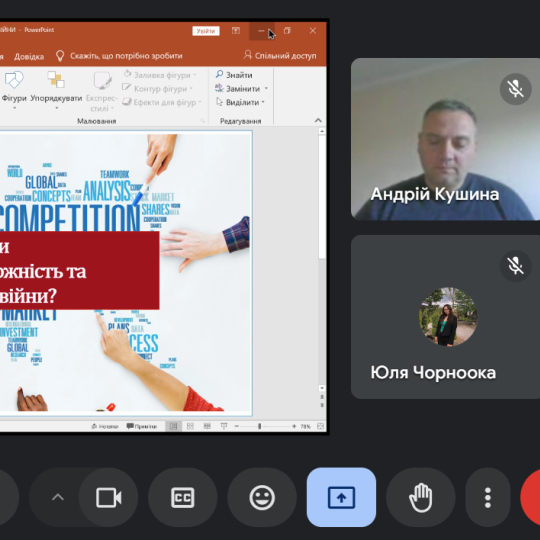Switch to slide sorter view icon
540x540 pixels.
190,426
